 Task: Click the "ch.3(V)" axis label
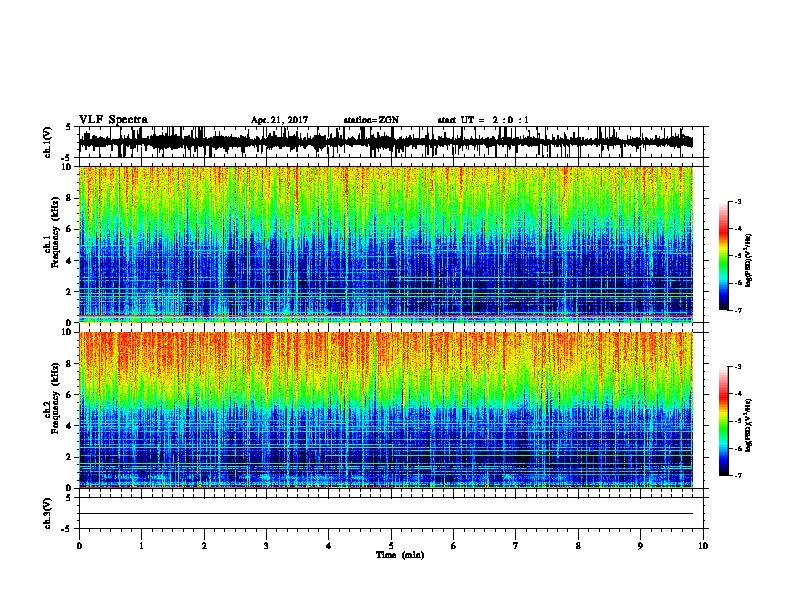[x=48, y=513]
